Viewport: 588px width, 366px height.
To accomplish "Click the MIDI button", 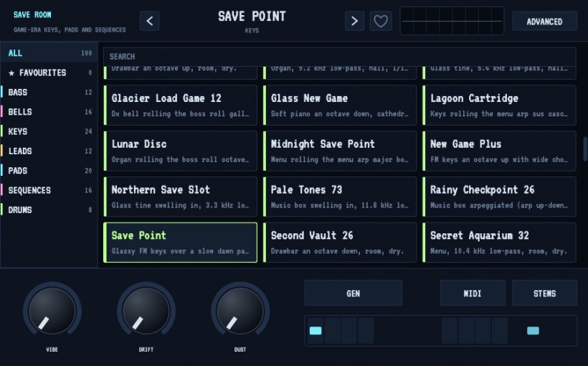I will tap(473, 294).
